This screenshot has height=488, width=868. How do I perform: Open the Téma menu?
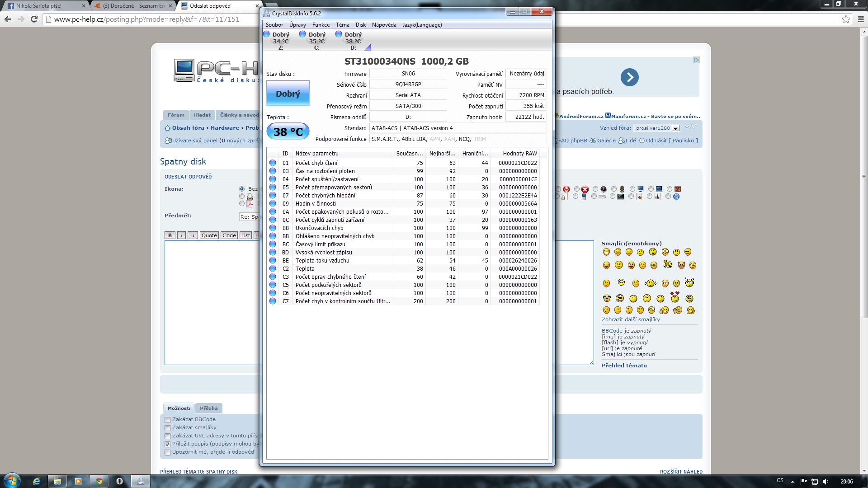342,25
